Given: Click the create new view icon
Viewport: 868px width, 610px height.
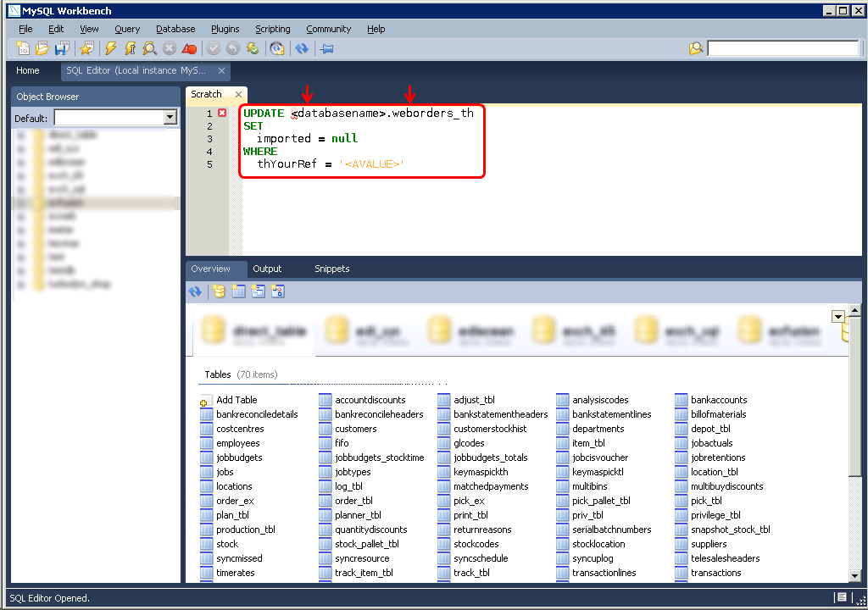Looking at the screenshot, I should pos(258,291).
